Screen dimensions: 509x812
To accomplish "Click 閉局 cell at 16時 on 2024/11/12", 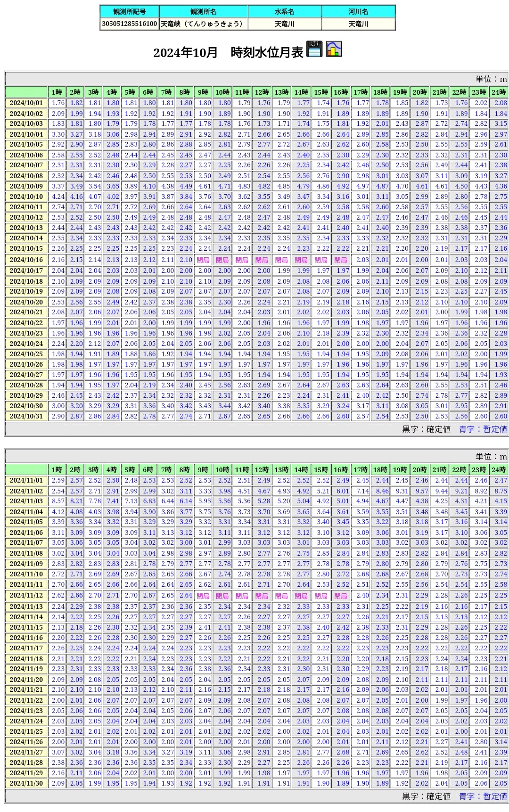I will pos(340,596).
